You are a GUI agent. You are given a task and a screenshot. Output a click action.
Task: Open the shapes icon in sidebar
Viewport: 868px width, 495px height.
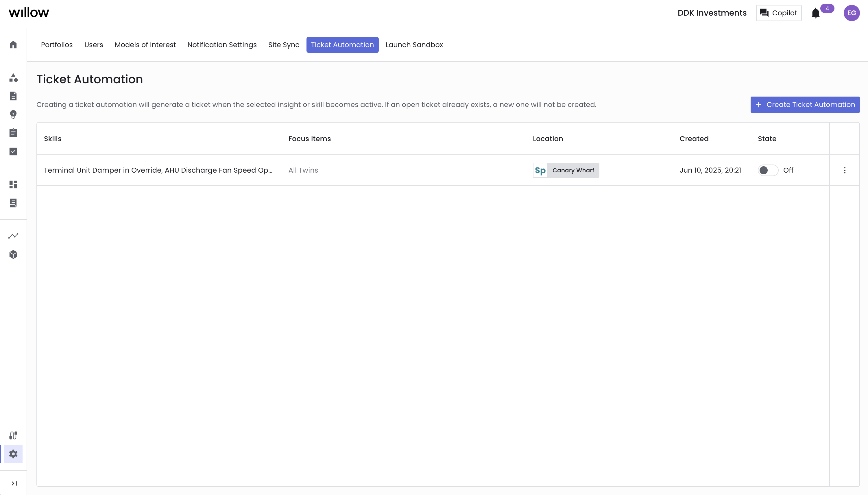click(x=13, y=78)
